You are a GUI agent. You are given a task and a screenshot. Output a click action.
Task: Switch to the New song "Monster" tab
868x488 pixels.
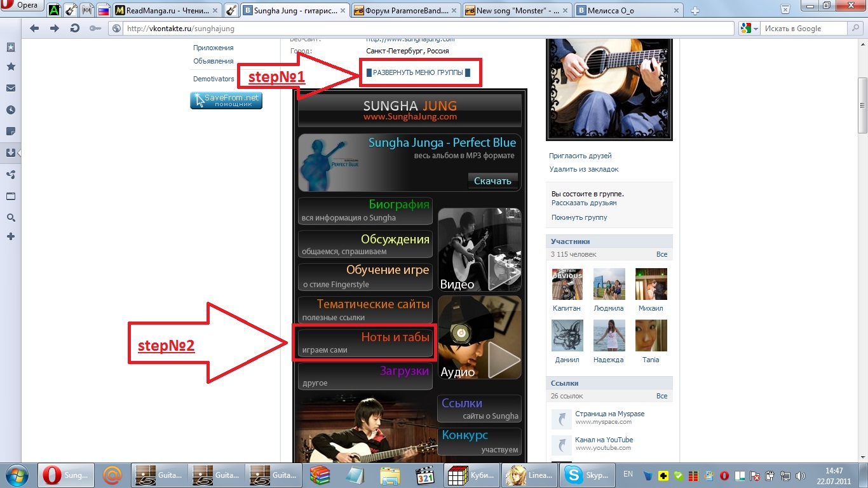(x=518, y=10)
